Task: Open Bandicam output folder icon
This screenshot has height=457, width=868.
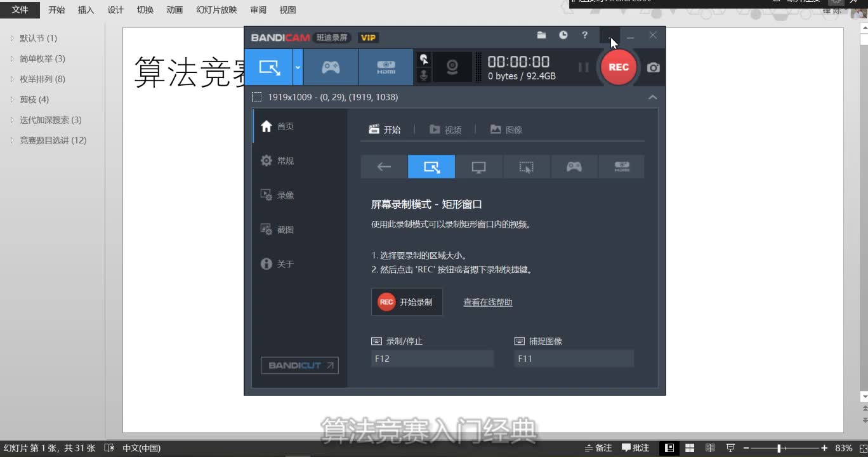Action: pos(541,36)
